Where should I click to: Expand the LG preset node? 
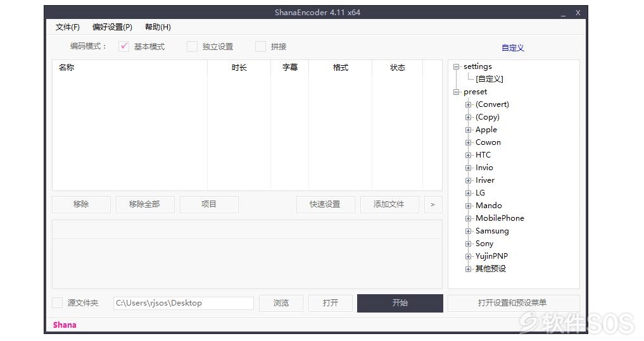(468, 193)
